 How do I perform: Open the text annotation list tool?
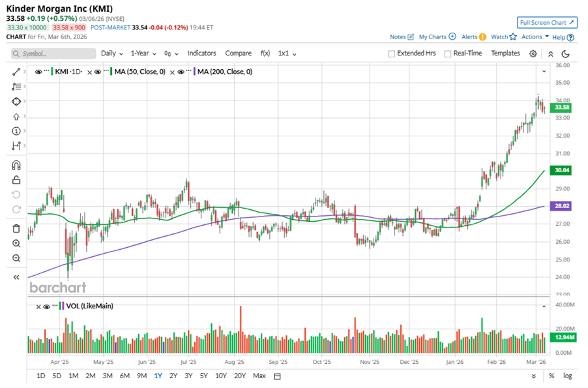pyautogui.click(x=16, y=87)
